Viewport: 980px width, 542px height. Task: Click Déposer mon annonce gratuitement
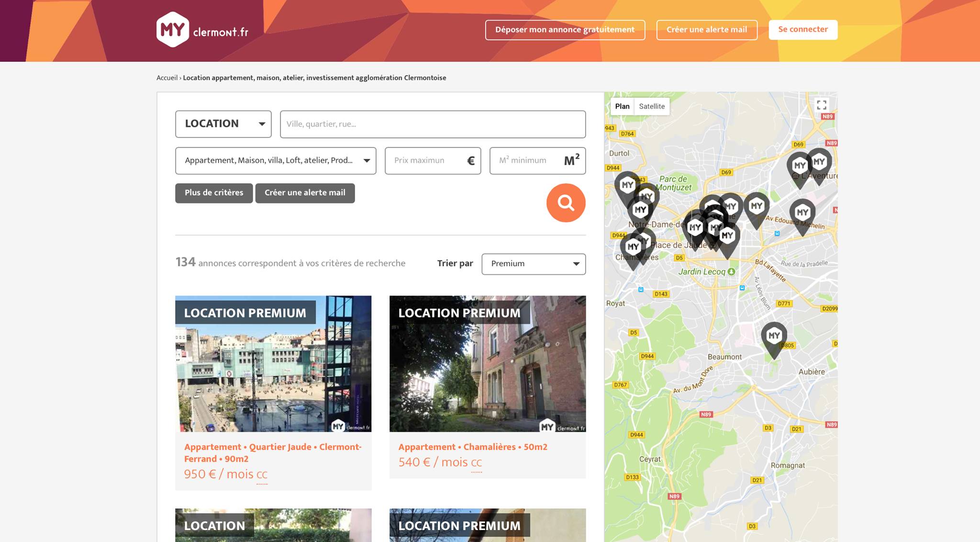coord(565,30)
